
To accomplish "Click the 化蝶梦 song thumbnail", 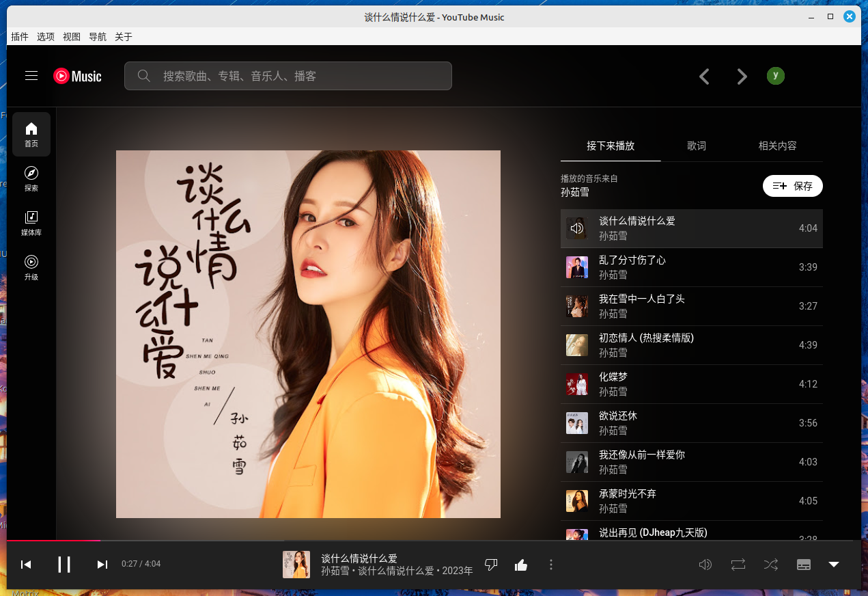I will pos(577,384).
